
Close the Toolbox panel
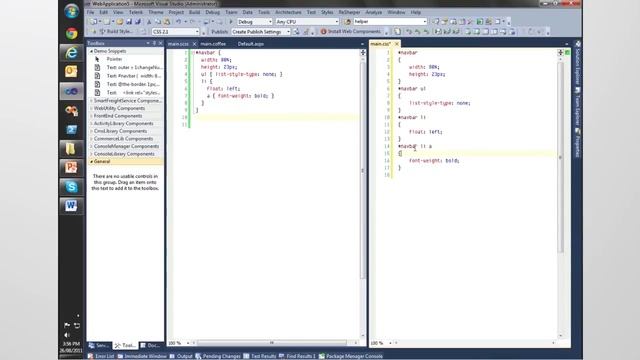[x=160, y=43]
